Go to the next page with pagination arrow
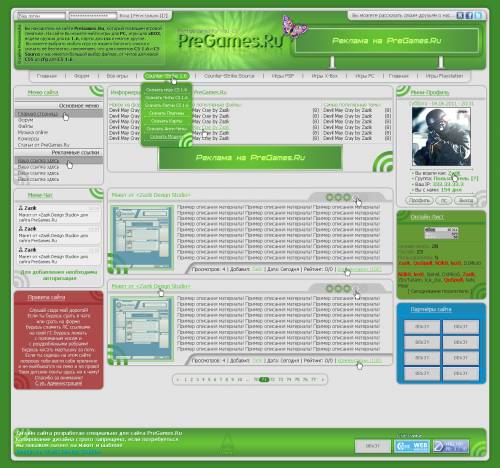Screen dimensions: 500x468 click(322, 379)
